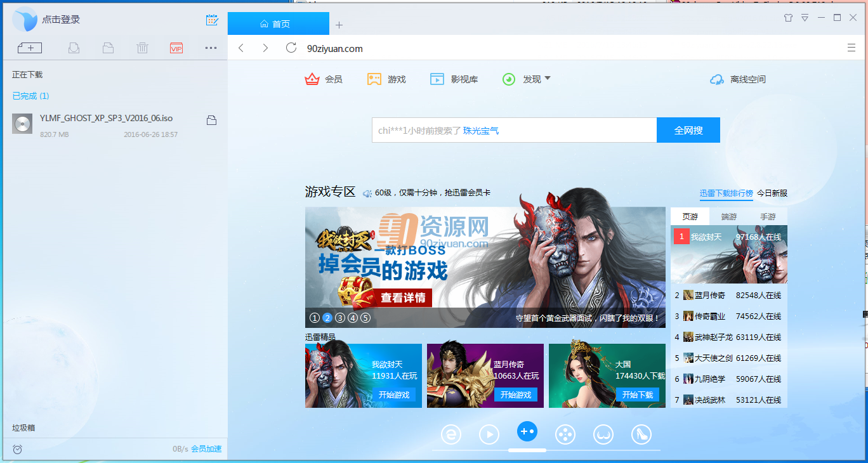Click the search input field

(x=514, y=130)
